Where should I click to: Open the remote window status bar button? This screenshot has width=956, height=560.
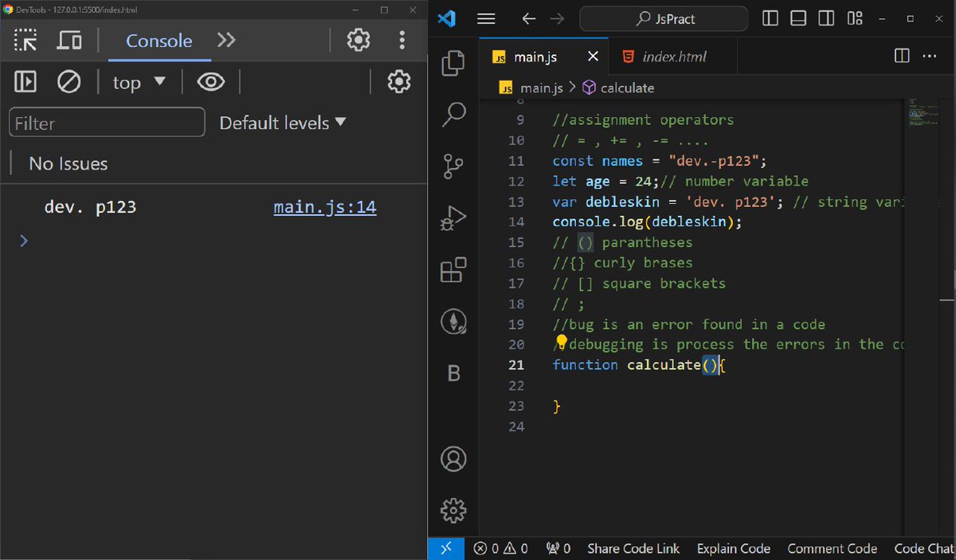(446, 548)
